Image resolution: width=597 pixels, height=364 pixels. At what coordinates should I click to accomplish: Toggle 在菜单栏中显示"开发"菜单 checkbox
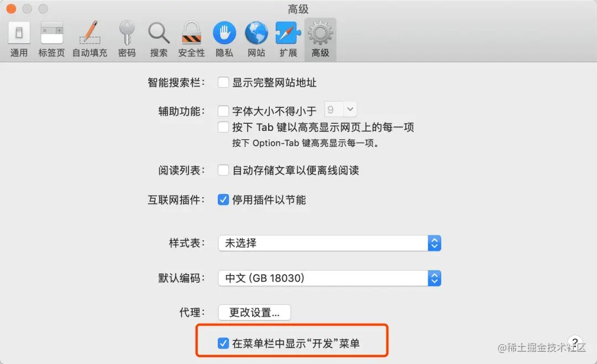(x=223, y=343)
